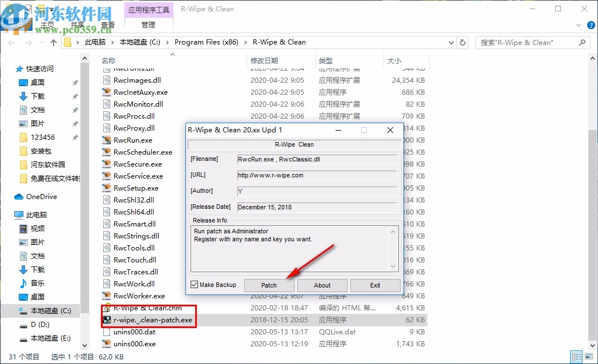The image size is (598, 364).
Task: Select RwcTouch.dll file name
Action: point(135,260)
